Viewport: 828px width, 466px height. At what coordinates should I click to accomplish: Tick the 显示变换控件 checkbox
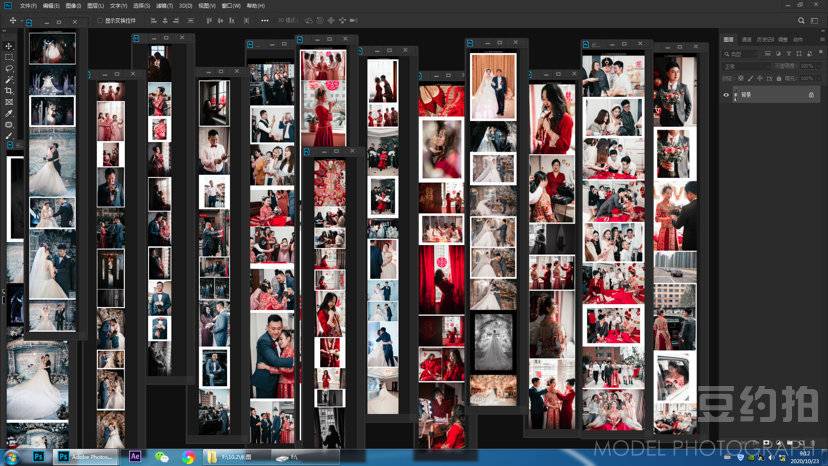click(100, 21)
